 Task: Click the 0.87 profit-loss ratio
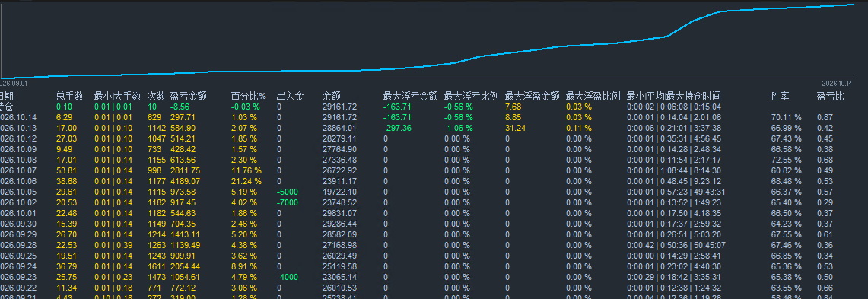(825, 117)
